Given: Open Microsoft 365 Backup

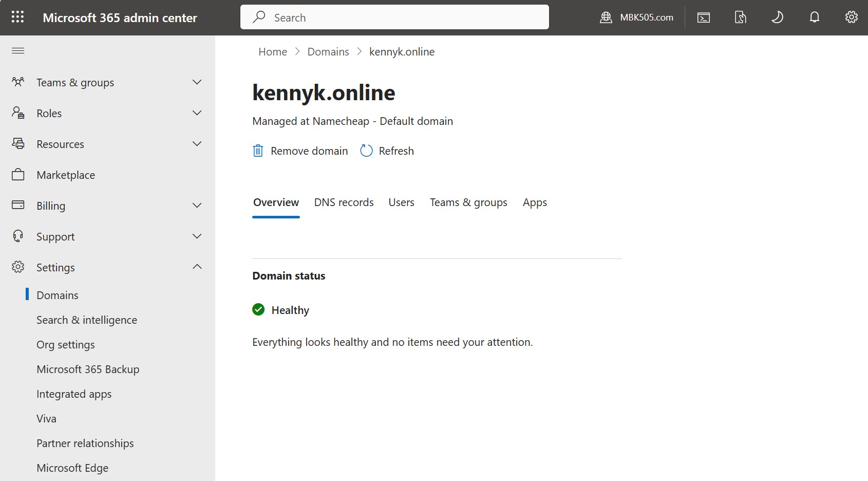Looking at the screenshot, I should (x=88, y=369).
